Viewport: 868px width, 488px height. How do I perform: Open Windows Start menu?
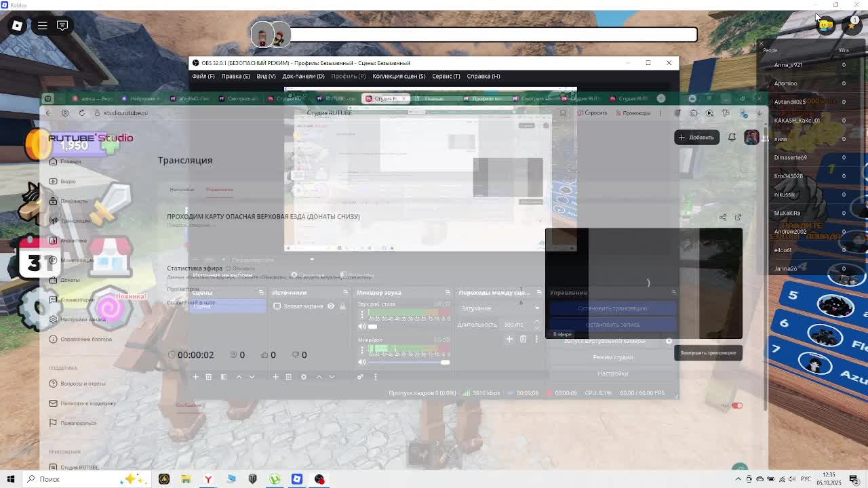pyautogui.click(x=11, y=479)
